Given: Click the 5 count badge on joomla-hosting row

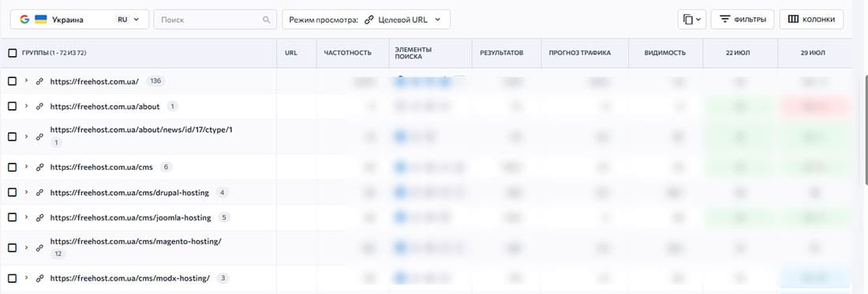Looking at the screenshot, I should point(224,217).
